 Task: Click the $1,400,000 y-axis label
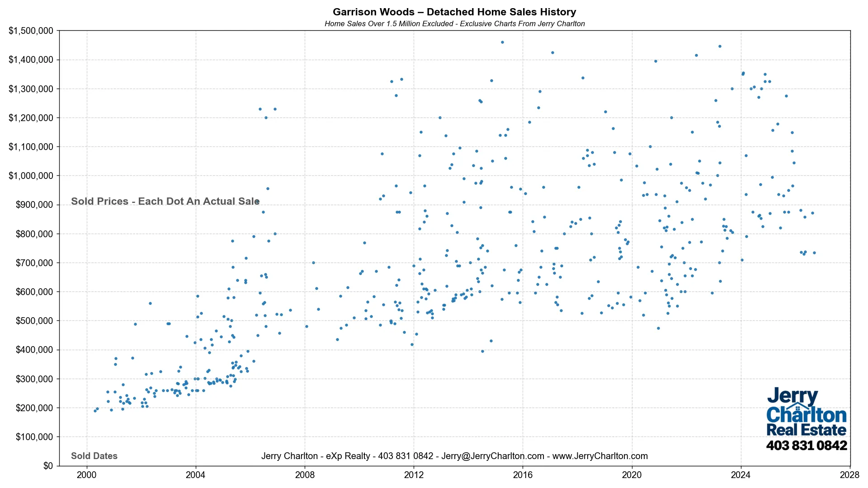pyautogui.click(x=31, y=60)
